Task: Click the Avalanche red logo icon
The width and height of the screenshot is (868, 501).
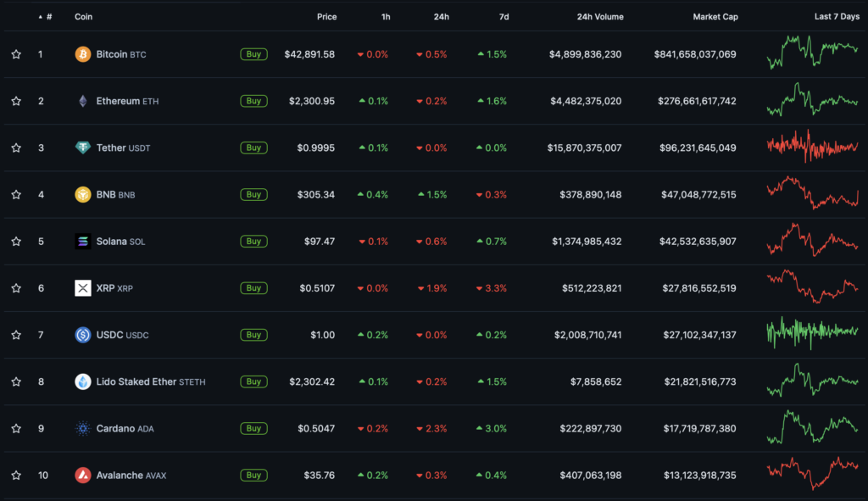Action: (82, 475)
